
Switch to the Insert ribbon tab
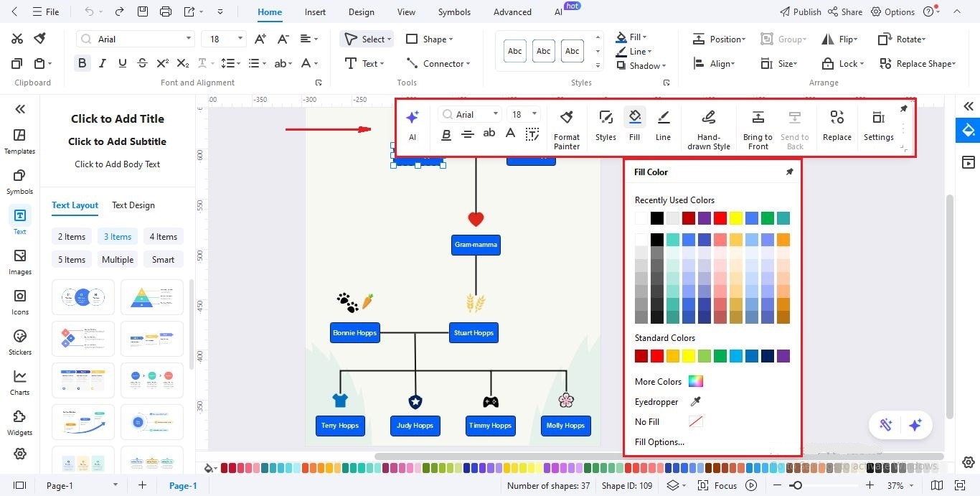[315, 11]
